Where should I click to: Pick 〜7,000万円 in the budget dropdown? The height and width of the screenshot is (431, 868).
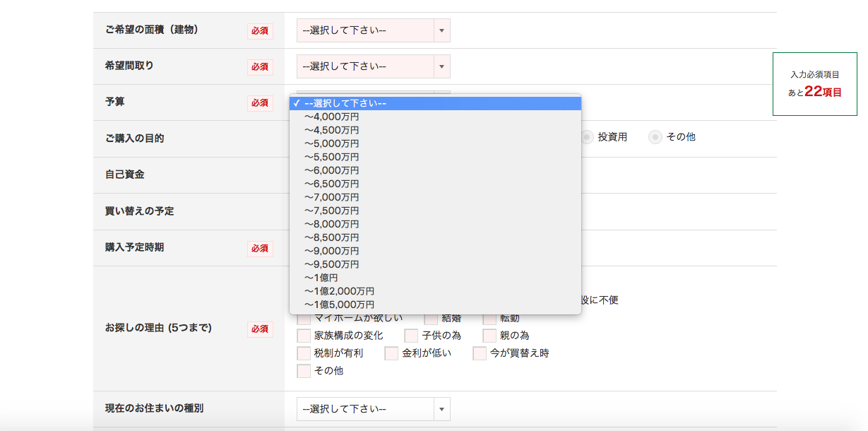[x=332, y=197]
